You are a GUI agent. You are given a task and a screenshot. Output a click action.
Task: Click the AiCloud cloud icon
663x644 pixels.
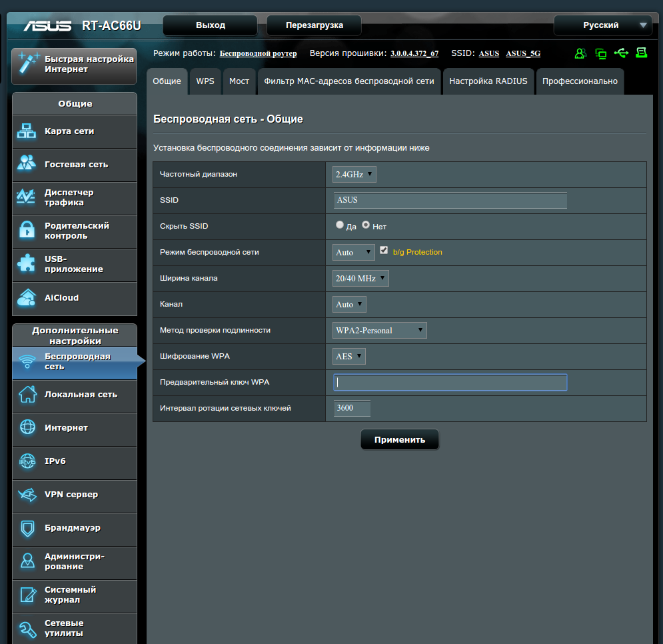27,297
